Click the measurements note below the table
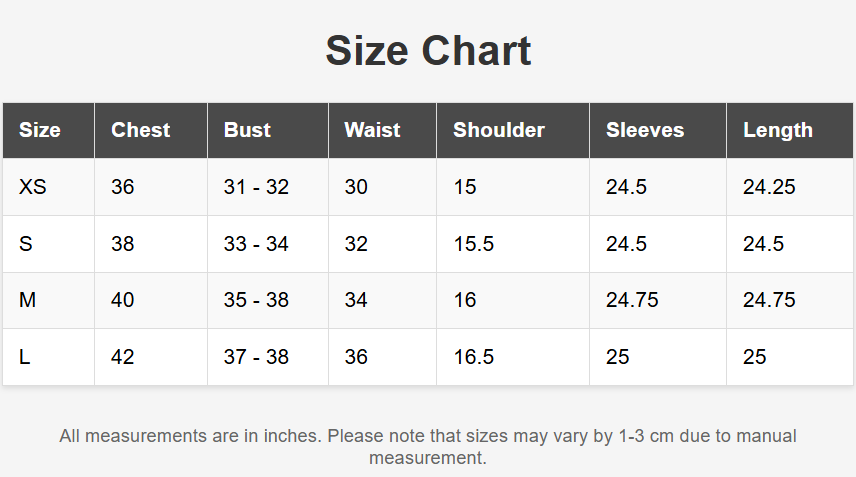 (x=428, y=447)
